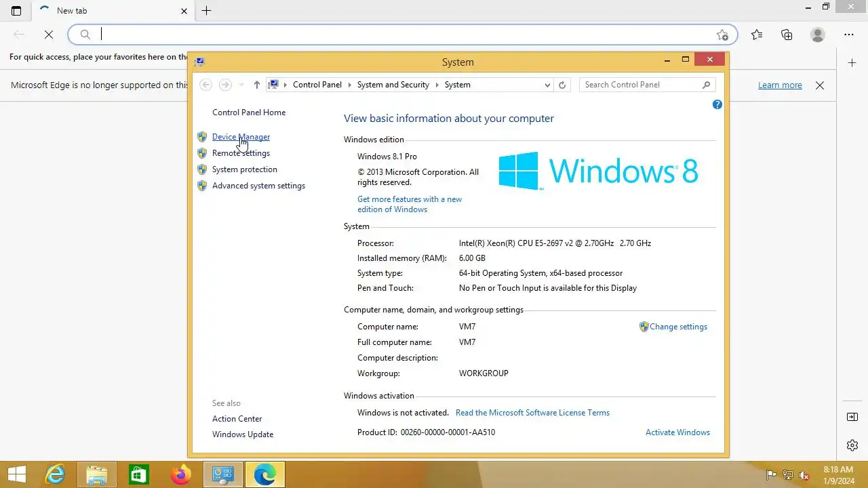Click the computer icon in address bar
Image resolution: width=868 pixels, height=488 pixels.
(273, 85)
